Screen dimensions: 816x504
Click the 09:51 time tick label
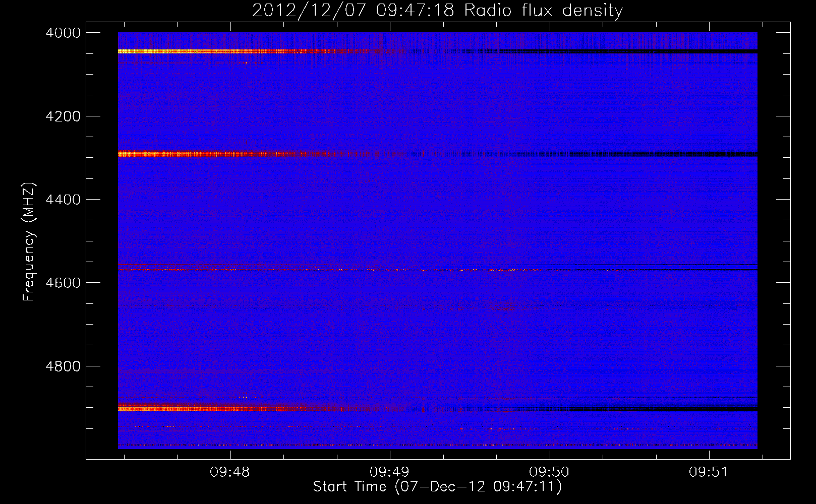pyautogui.click(x=709, y=472)
